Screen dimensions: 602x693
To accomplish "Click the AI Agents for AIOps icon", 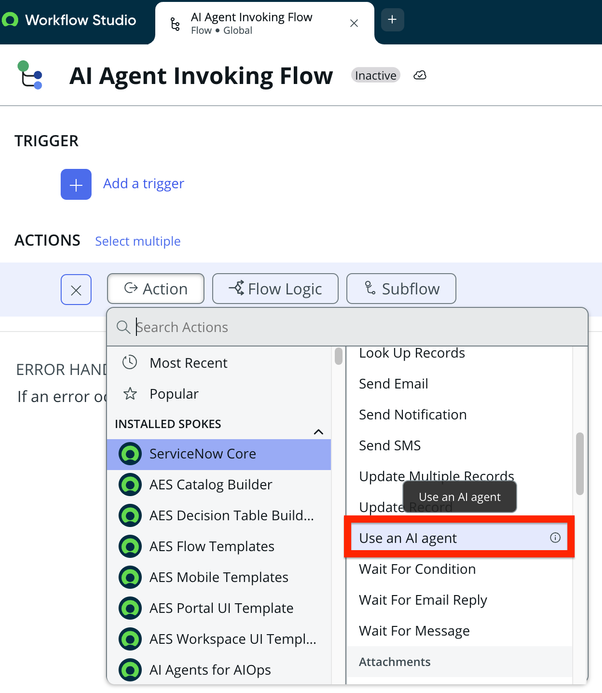I will tap(130, 670).
